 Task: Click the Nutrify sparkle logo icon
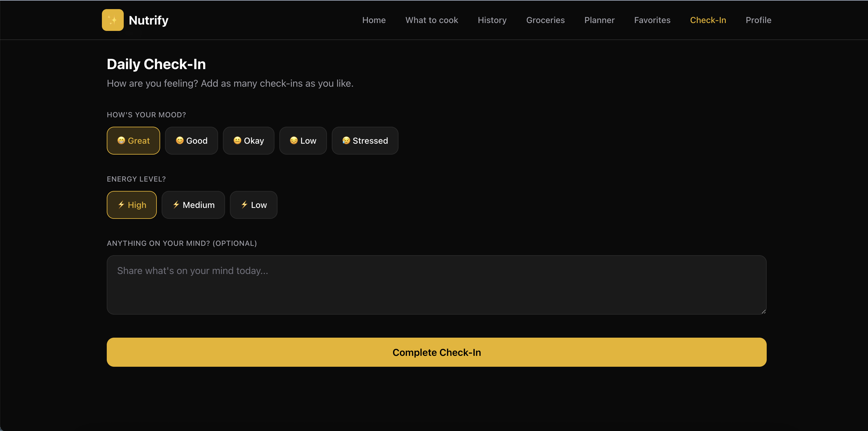tap(113, 20)
